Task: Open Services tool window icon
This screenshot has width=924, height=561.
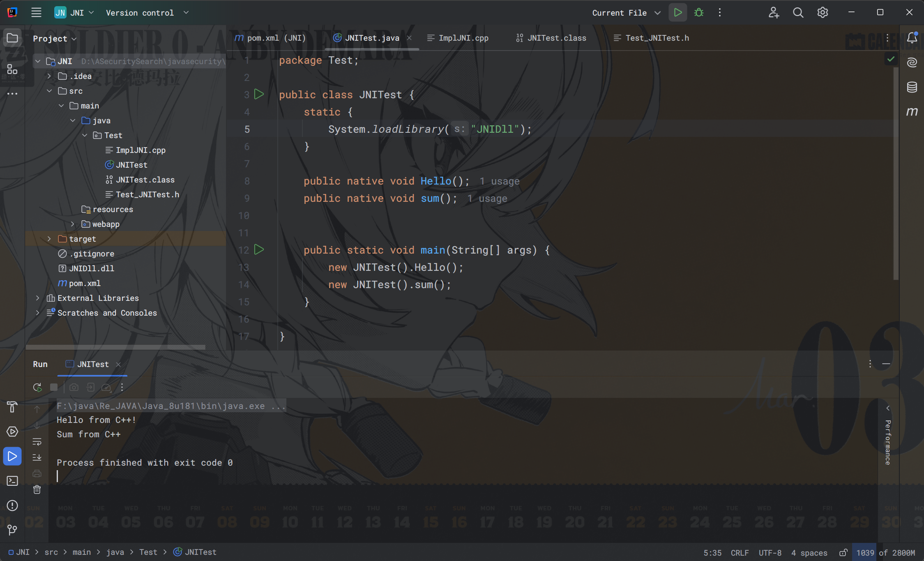Action: pyautogui.click(x=12, y=432)
